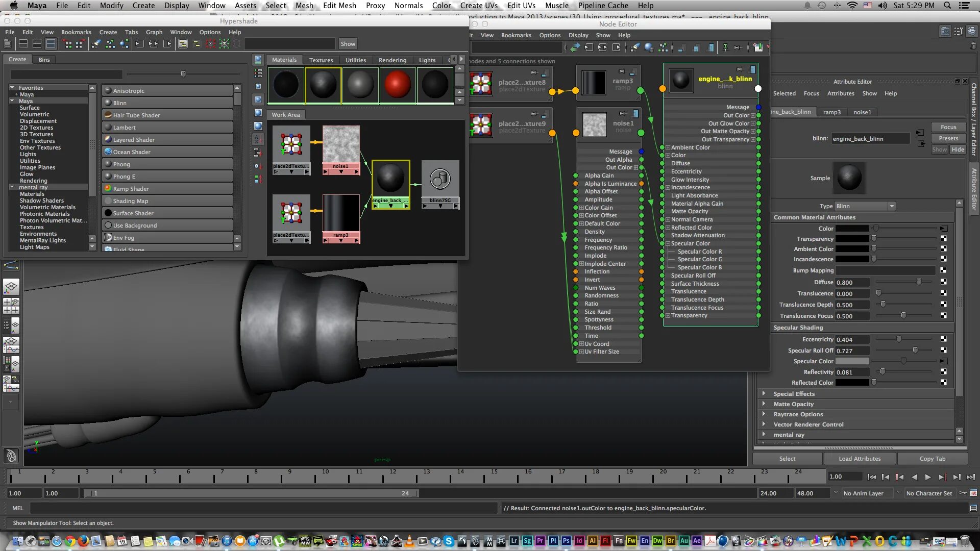Expand the Raytrace Options section
The height and width of the screenshot is (551, 980).
[764, 414]
